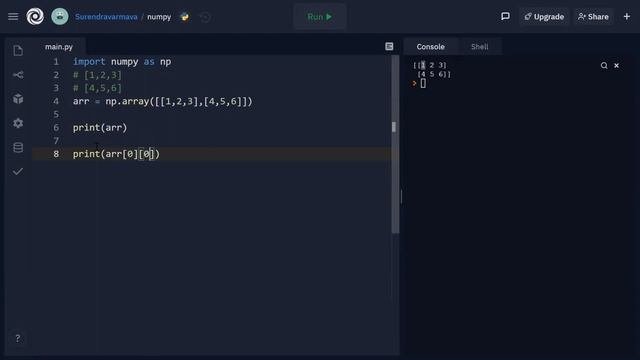Viewport: 640px width, 360px height.
Task: Open the Database sidebar icon
Action: coord(18,147)
